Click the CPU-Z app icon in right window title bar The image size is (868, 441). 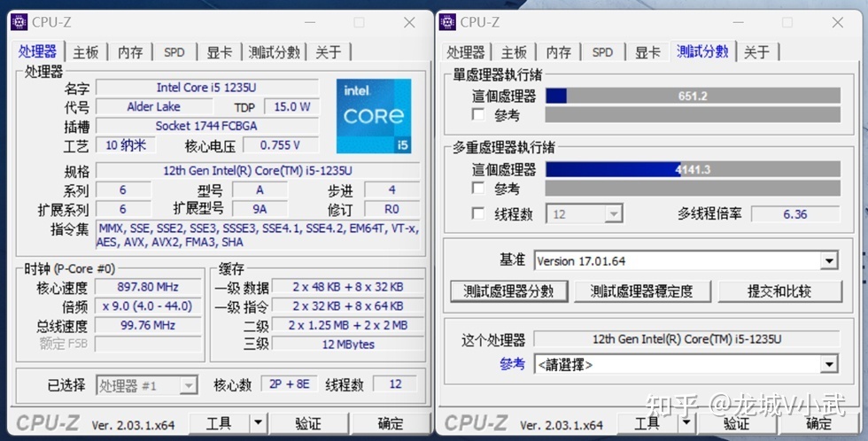click(447, 22)
